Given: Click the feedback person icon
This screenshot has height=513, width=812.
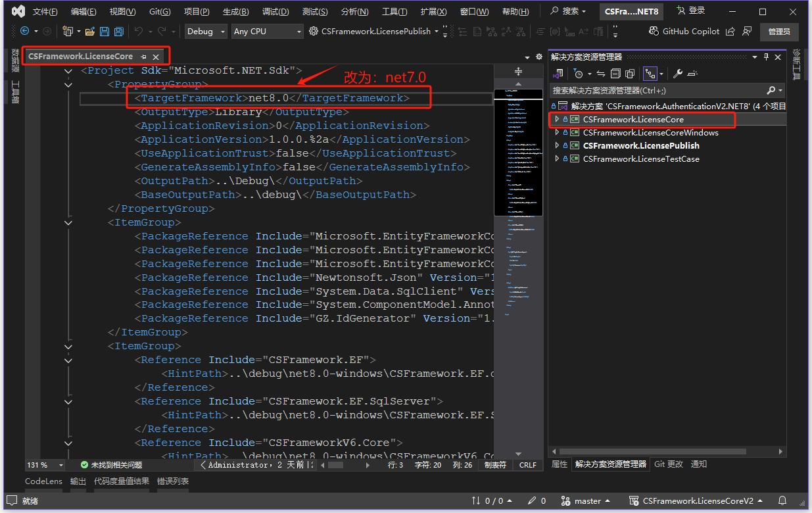Looking at the screenshot, I should pyautogui.click(x=747, y=31).
